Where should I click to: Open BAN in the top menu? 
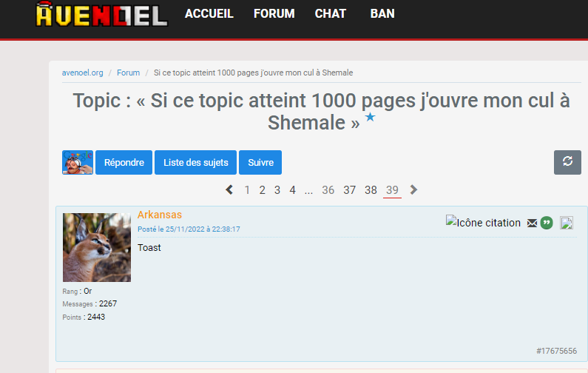[x=382, y=13]
